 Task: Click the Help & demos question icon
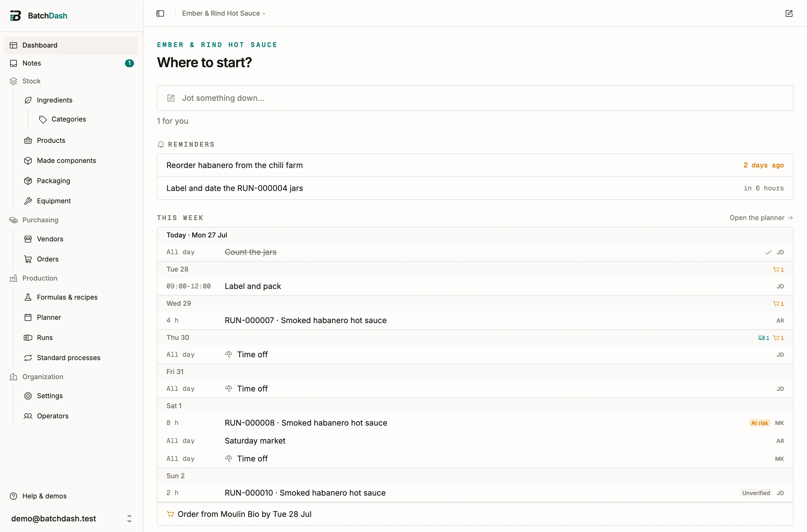[x=13, y=496]
